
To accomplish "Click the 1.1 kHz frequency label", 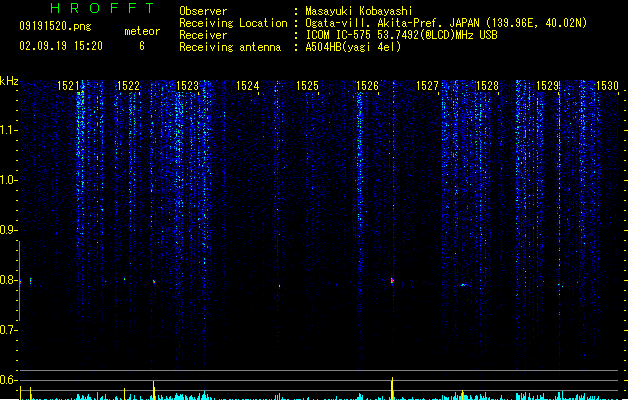I will coord(8,130).
